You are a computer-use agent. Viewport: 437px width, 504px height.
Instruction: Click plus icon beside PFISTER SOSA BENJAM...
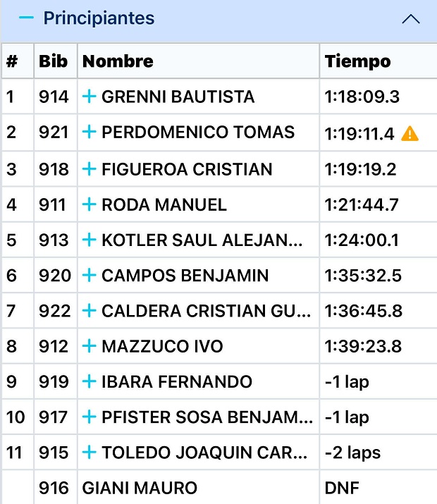tap(89, 417)
